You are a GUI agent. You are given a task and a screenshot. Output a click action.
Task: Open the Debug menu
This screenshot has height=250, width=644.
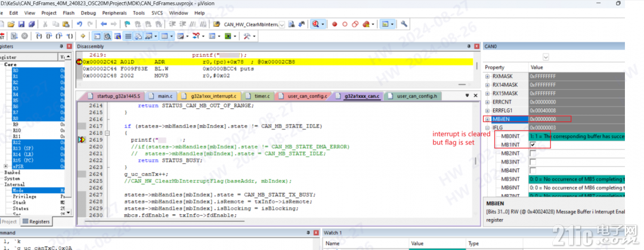click(88, 13)
